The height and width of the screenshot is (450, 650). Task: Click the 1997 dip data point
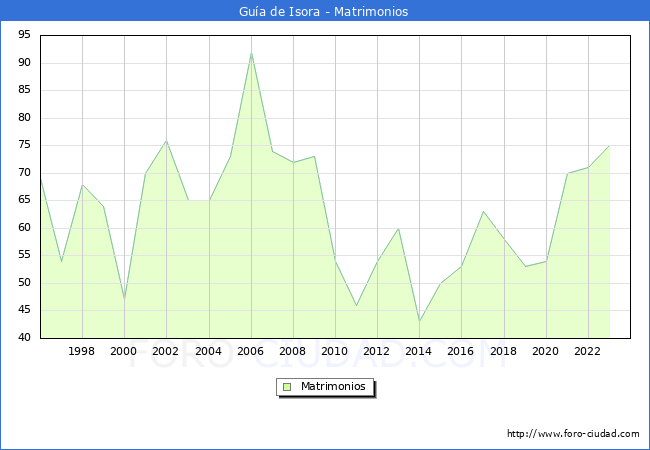(x=61, y=261)
